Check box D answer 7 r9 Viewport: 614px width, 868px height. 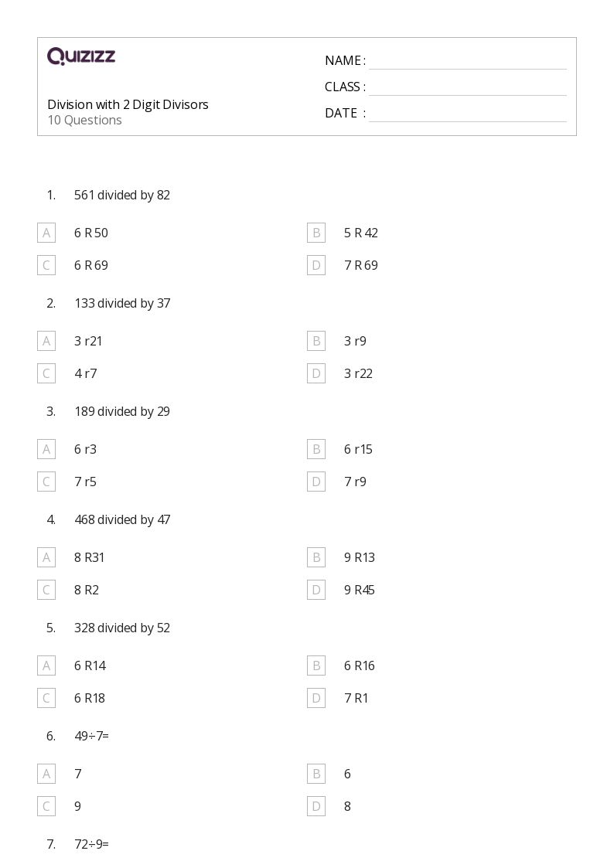click(x=316, y=482)
